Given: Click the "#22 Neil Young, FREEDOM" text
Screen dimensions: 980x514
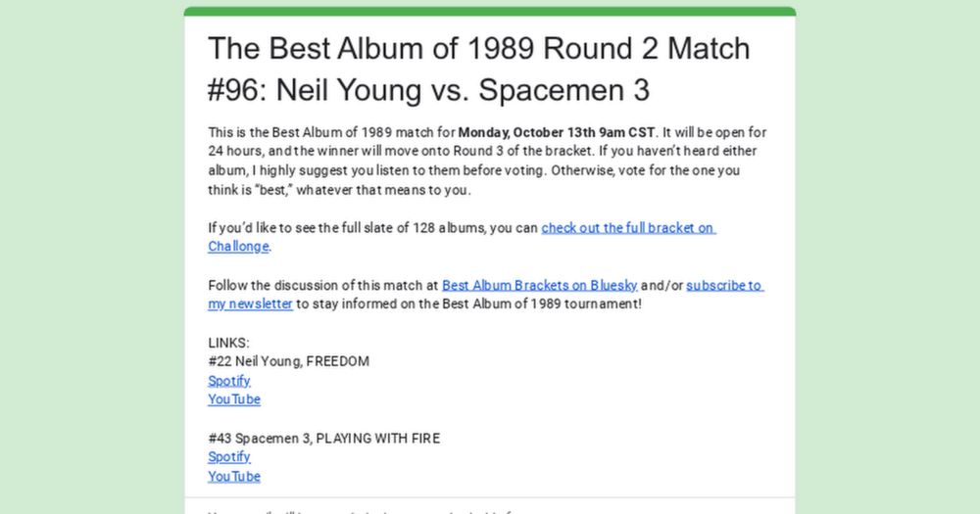Looking at the screenshot, I should click(288, 361).
